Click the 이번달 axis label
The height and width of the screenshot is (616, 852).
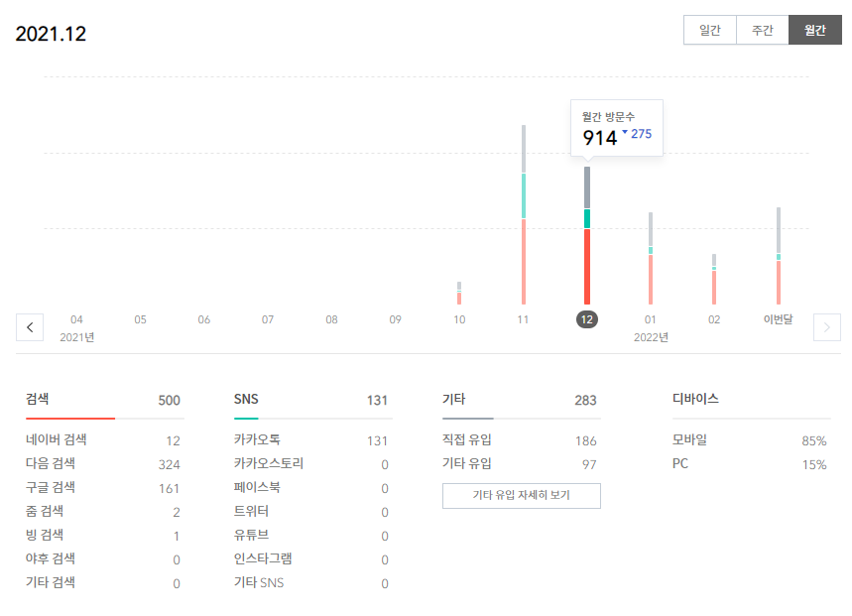point(778,319)
